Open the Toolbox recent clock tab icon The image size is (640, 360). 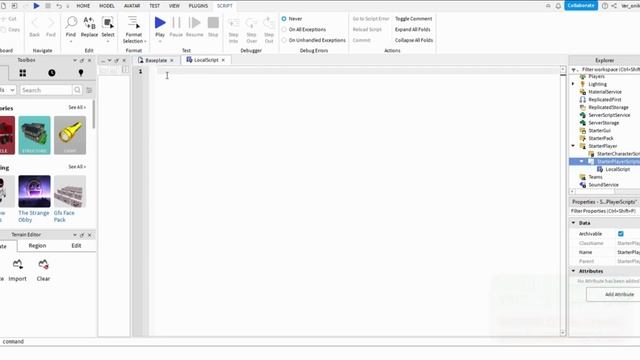(x=51, y=73)
